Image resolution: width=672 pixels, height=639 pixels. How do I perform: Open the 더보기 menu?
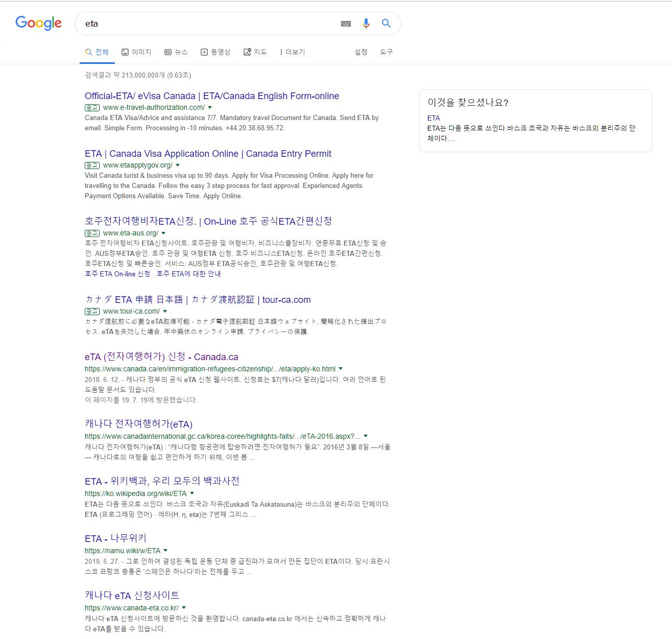point(293,52)
